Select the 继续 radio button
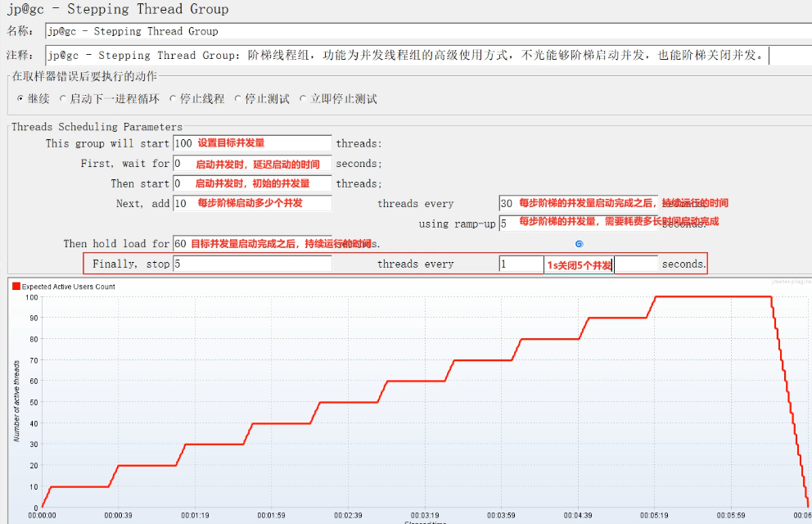The image size is (812, 524). click(21, 99)
